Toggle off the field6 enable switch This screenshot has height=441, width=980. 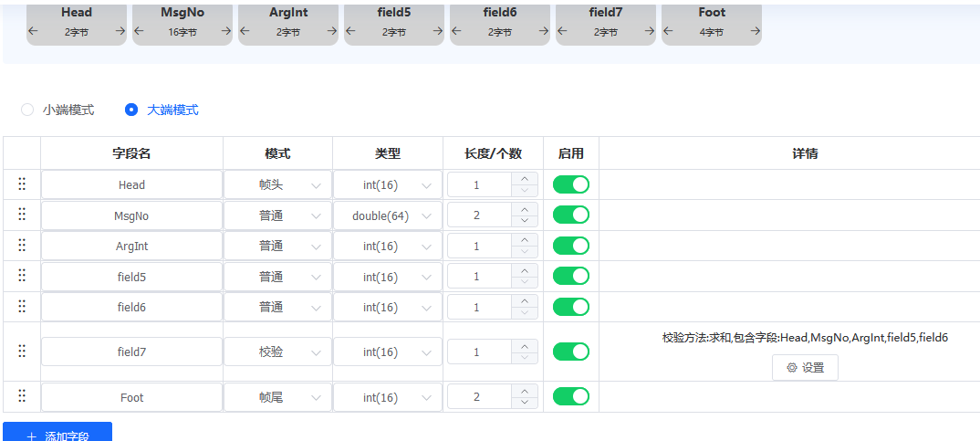coord(571,308)
